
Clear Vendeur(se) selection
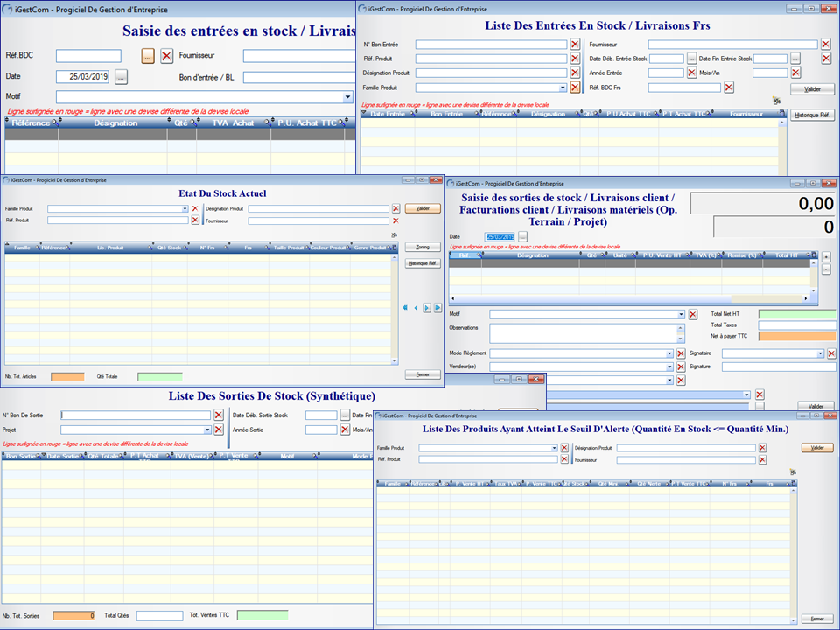coord(681,367)
